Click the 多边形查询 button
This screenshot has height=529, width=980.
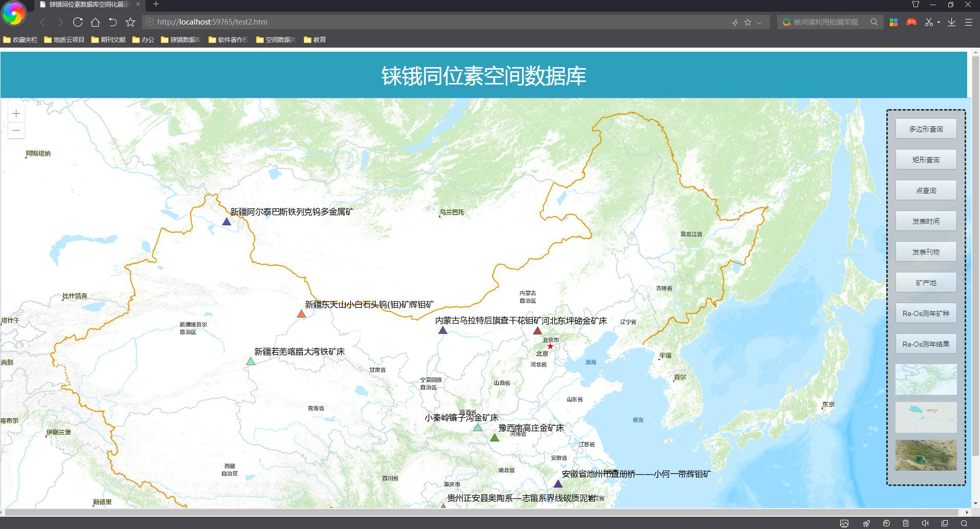(x=926, y=129)
